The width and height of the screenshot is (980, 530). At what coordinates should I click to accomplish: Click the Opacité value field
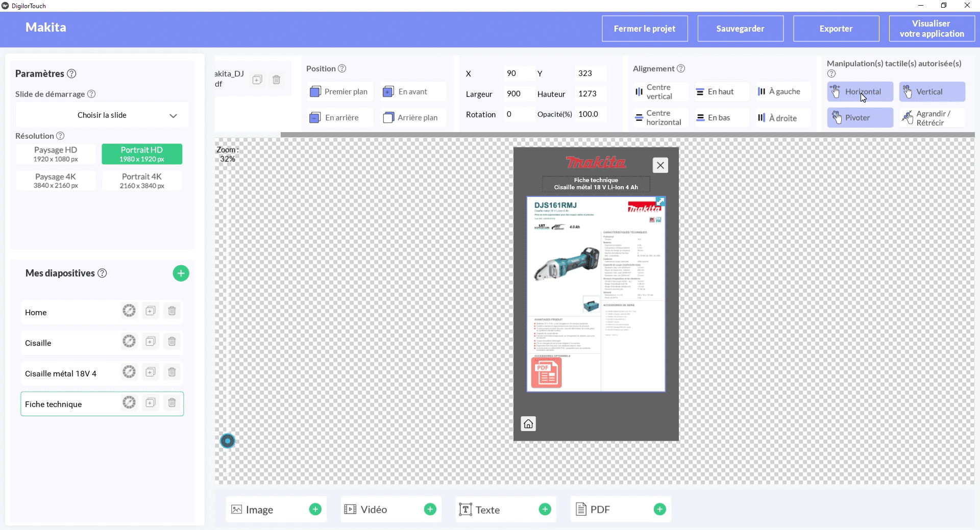(x=590, y=114)
